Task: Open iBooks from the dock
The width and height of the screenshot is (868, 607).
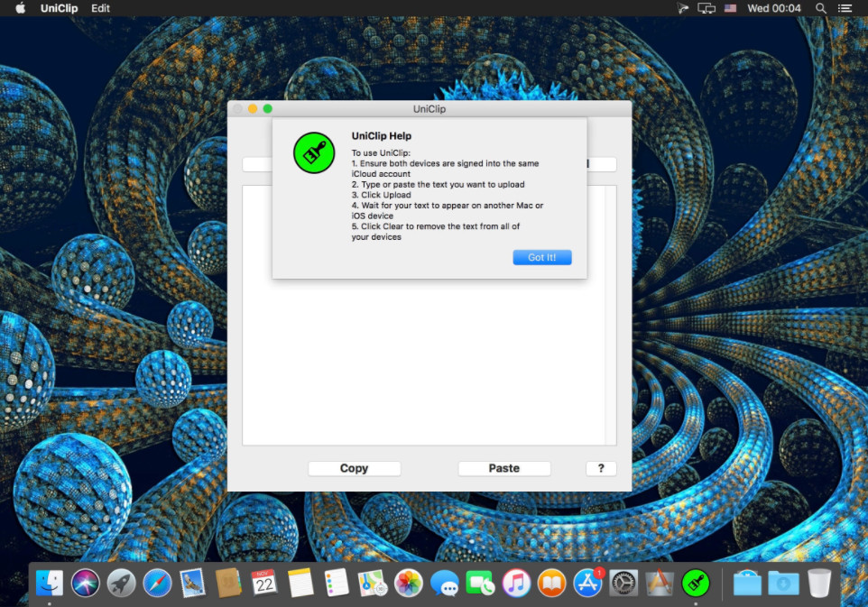Action: [x=552, y=584]
